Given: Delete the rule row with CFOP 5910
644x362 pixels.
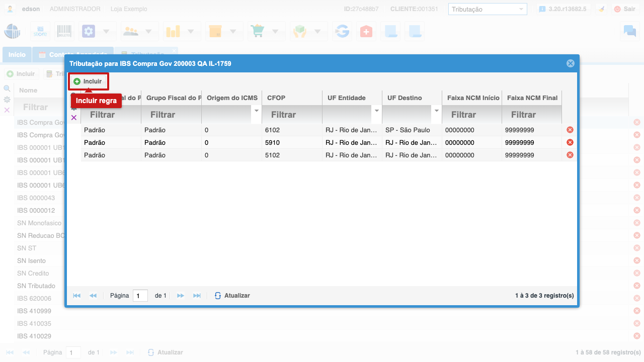Looking at the screenshot, I should (570, 142).
